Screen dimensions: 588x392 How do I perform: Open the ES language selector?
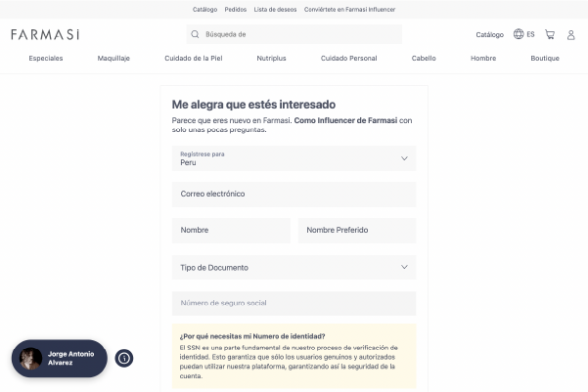click(530, 34)
